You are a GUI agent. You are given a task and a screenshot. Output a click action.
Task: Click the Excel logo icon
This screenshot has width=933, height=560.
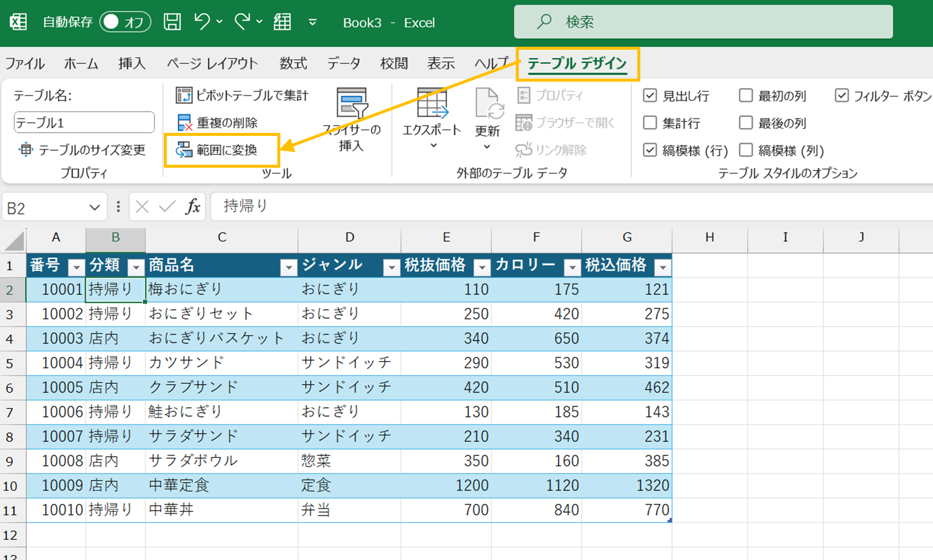click(x=18, y=22)
